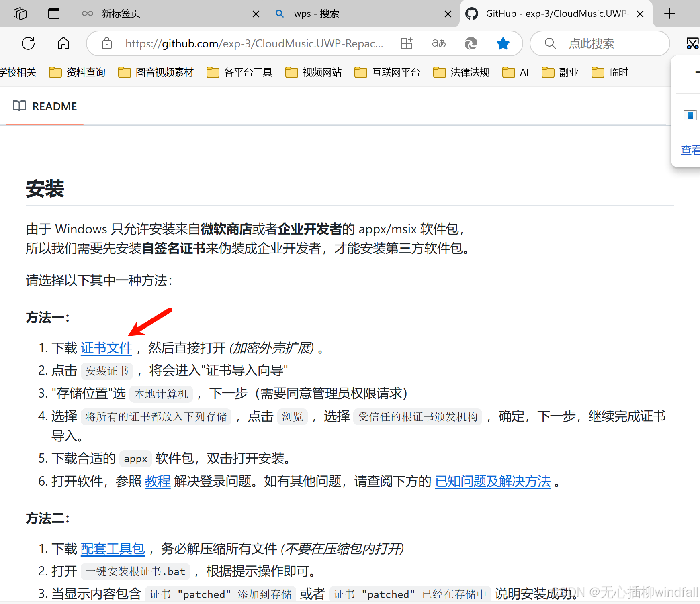This screenshot has height=604, width=700.
Task: Close the wps - 搜索 tab
Action: [448, 14]
